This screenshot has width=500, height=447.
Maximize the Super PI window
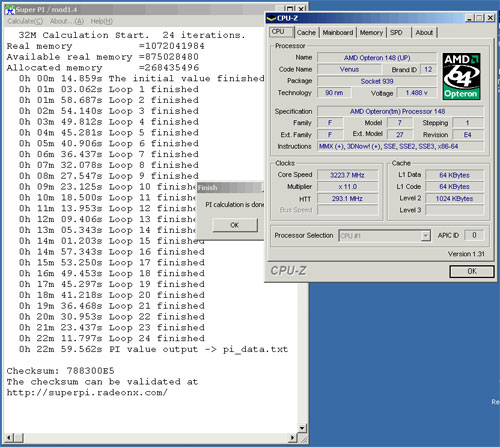tap(290, 9)
